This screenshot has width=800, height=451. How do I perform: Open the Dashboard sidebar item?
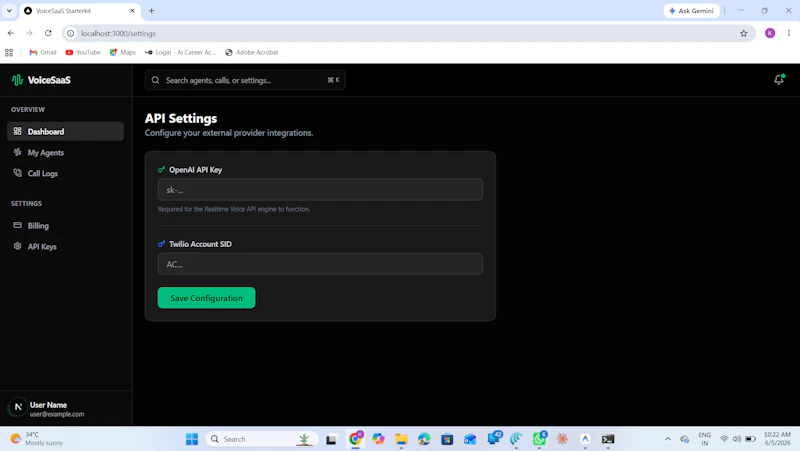click(65, 132)
